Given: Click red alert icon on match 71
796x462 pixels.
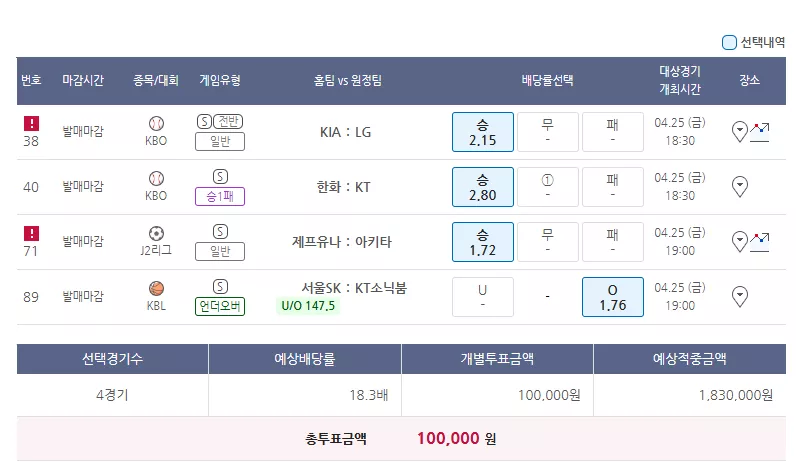Looking at the screenshot, I should click(x=31, y=234).
